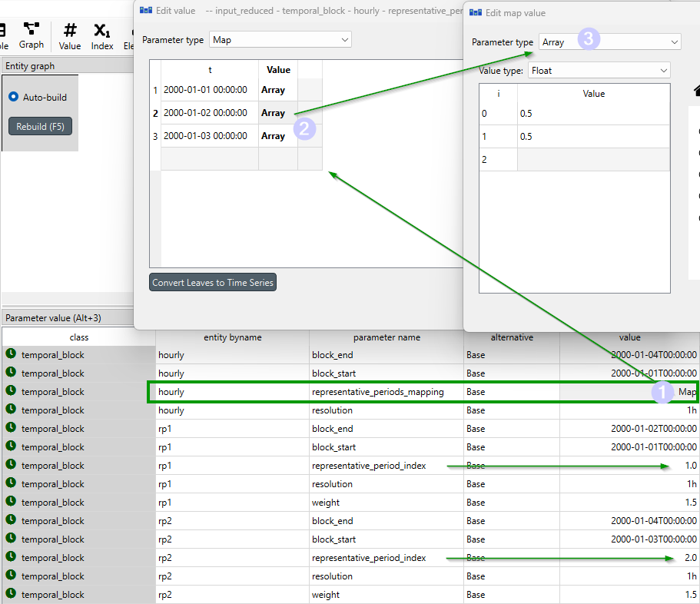Click the Table view toolbar icon
This screenshot has height=604, width=700.
pos(3,35)
